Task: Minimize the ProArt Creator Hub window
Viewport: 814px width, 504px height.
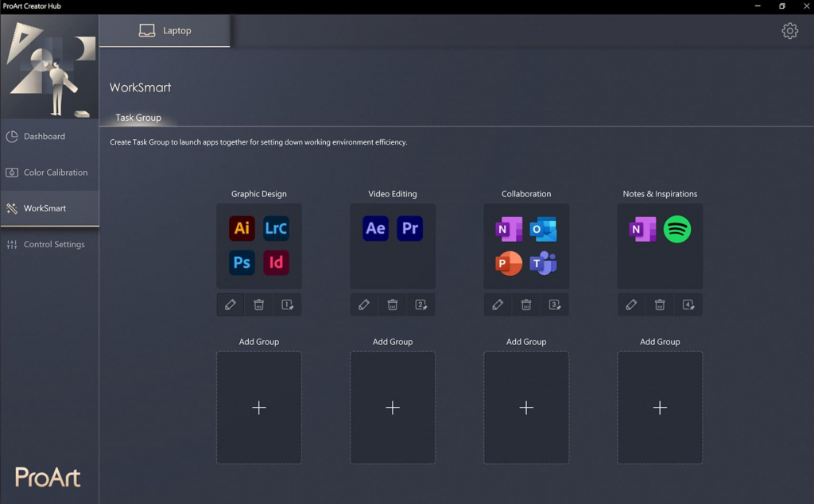Action: pos(758,6)
